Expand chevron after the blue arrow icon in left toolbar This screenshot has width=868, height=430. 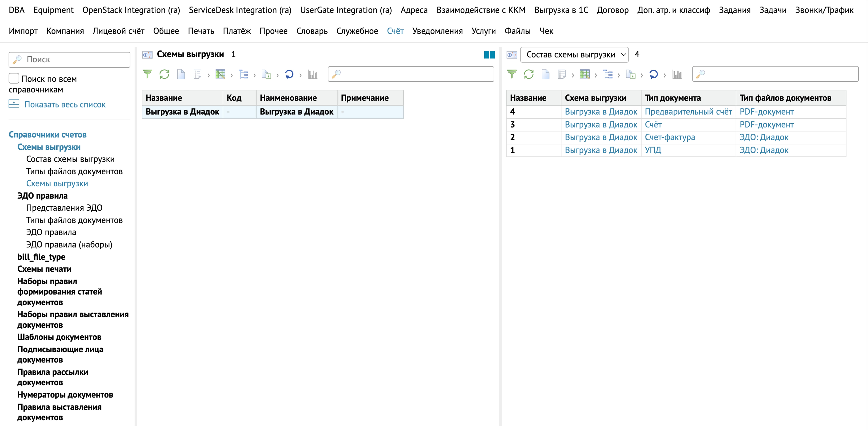point(300,75)
